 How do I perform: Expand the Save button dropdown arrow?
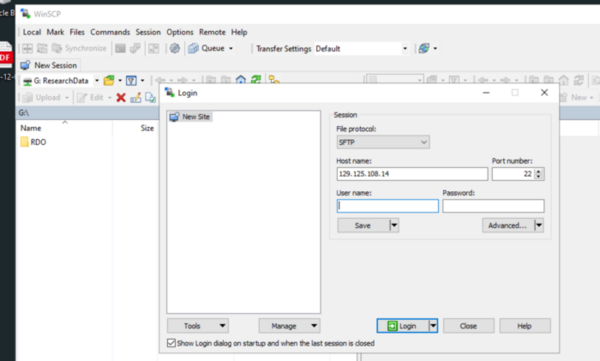(394, 225)
